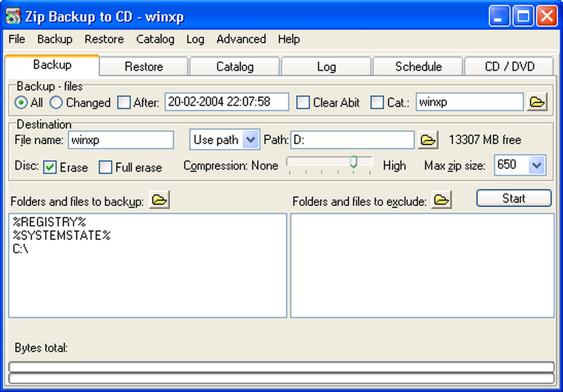Select the %REGISTRY% entry in backup list
Screen dimensions: 563x392
coord(50,222)
